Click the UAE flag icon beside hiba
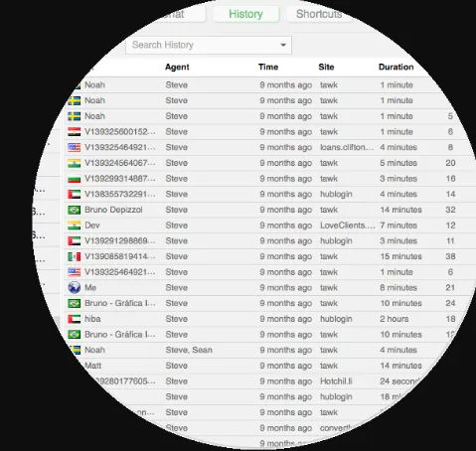 coord(74,319)
